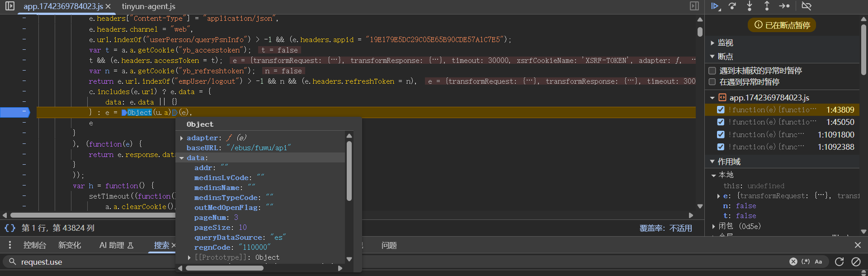Collapse the 作用域 scope section

712,162
